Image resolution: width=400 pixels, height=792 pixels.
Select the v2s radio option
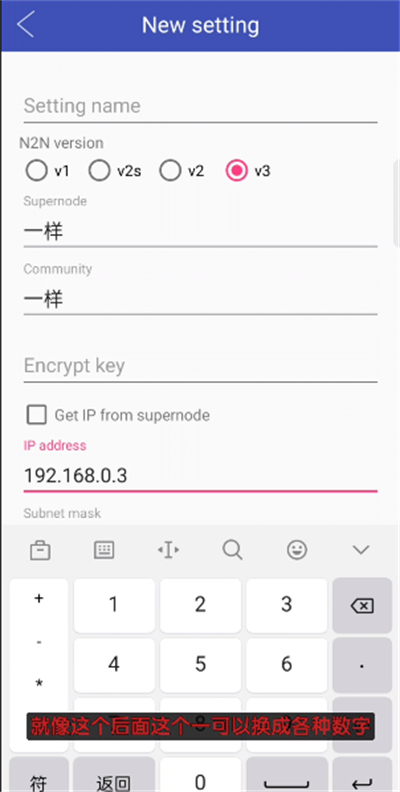(115, 171)
